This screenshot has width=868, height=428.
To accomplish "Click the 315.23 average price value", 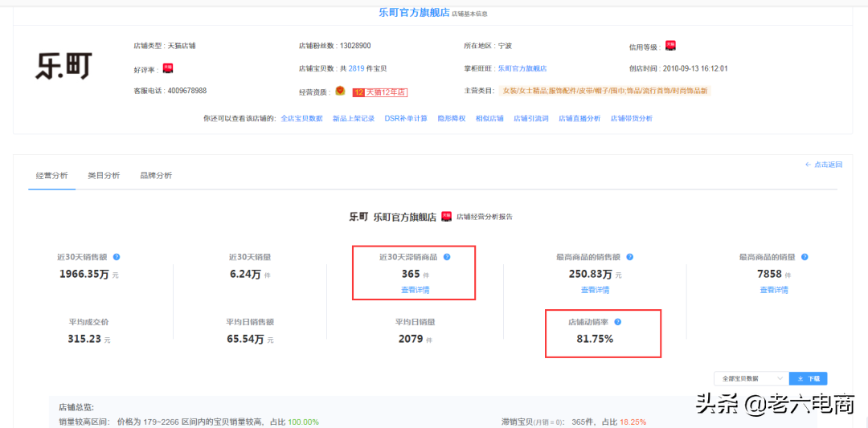I will pos(84,338).
